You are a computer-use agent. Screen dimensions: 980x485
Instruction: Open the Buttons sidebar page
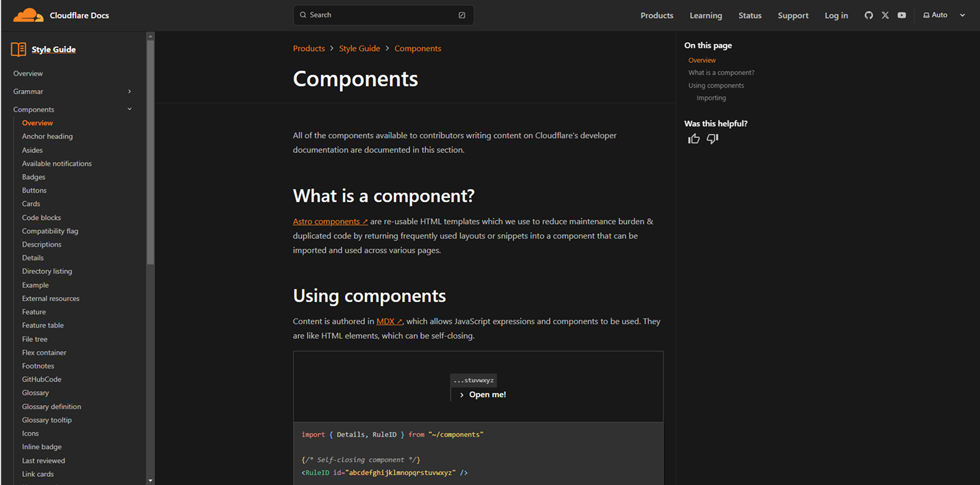point(34,190)
